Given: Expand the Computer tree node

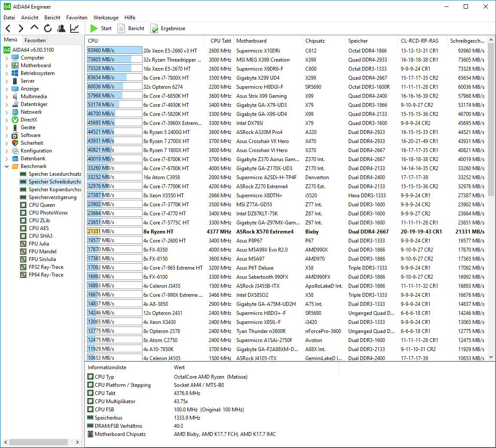Looking at the screenshot, I should [x=6, y=58].
